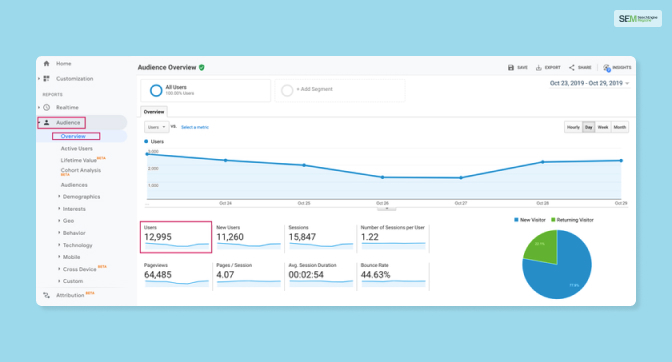This screenshot has width=672, height=362.
Task: Expand the Geo submenu
Action: click(59, 220)
